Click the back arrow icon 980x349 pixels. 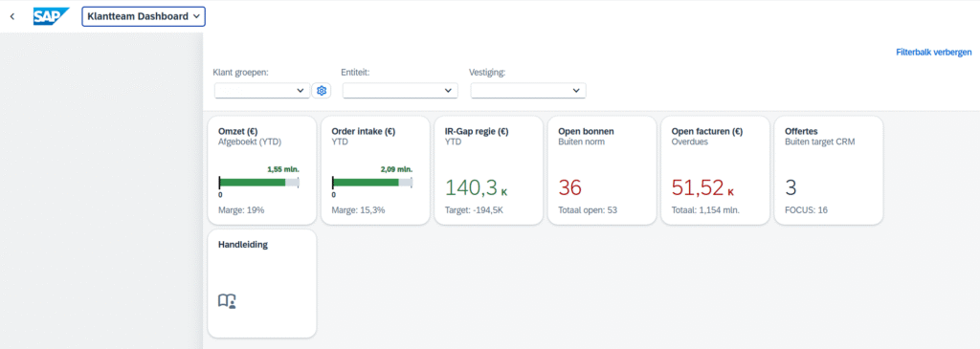11,17
